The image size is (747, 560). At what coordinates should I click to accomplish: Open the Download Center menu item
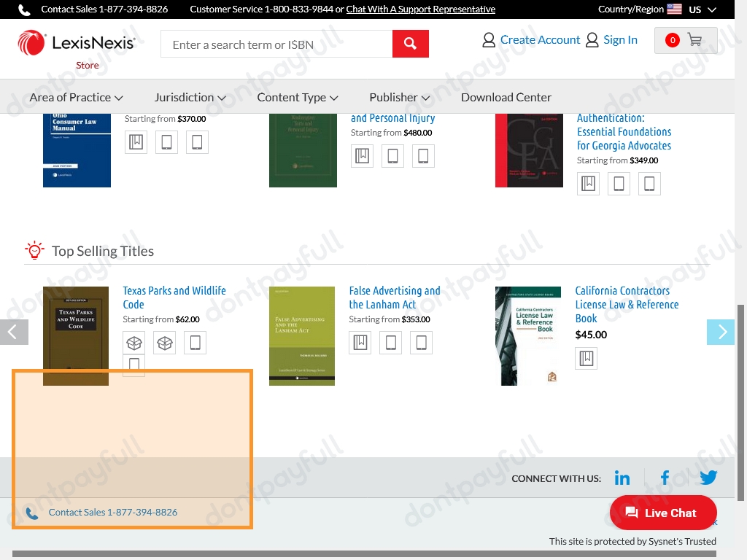pyautogui.click(x=506, y=97)
